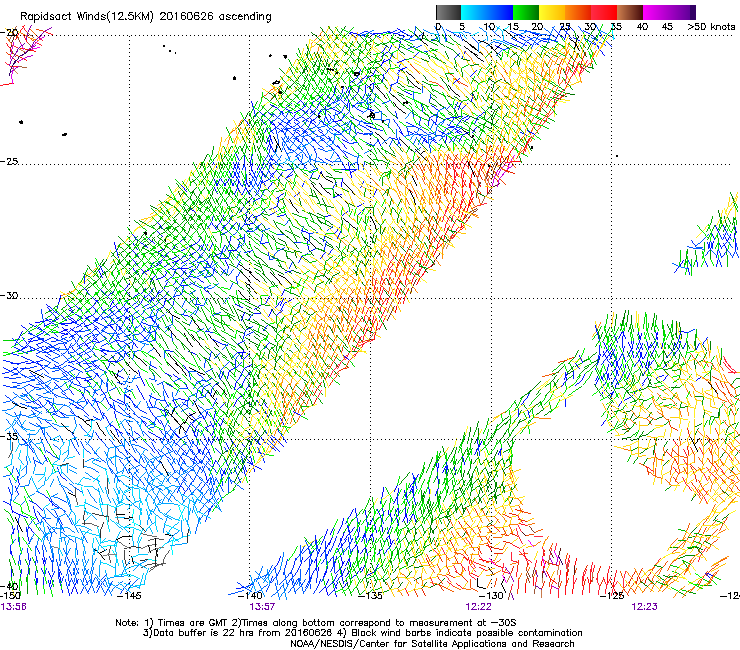Click the '-25' latitude axis label
The width and height of the screenshot is (740, 650).
click(x=9, y=162)
